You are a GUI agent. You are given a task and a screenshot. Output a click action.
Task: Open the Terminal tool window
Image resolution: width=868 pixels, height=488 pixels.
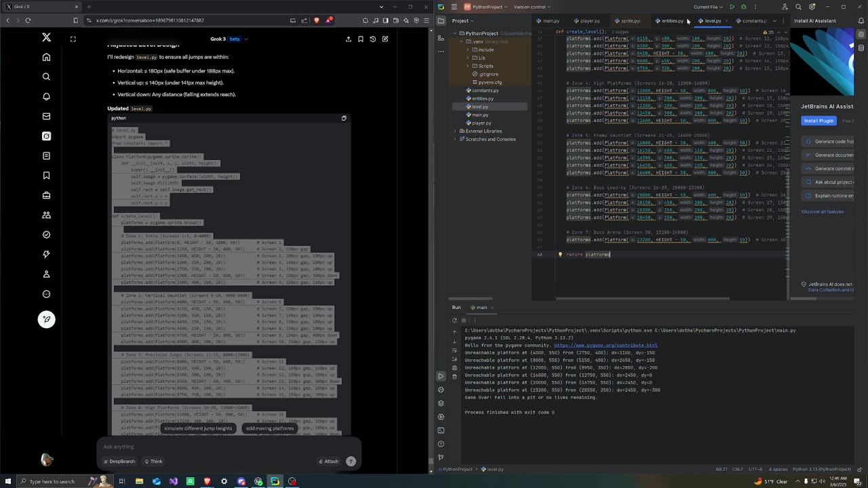(x=441, y=430)
